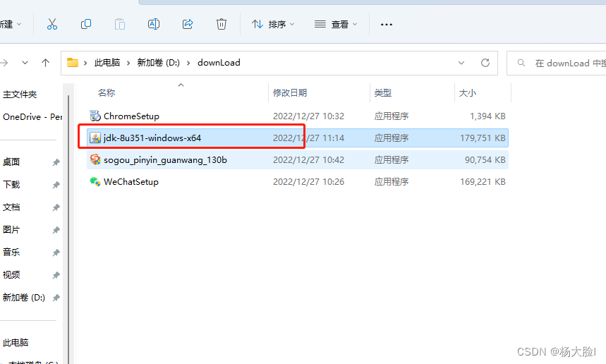This screenshot has width=606, height=364.
Task: Click the pin icon beside 下载
Action: pyautogui.click(x=56, y=185)
